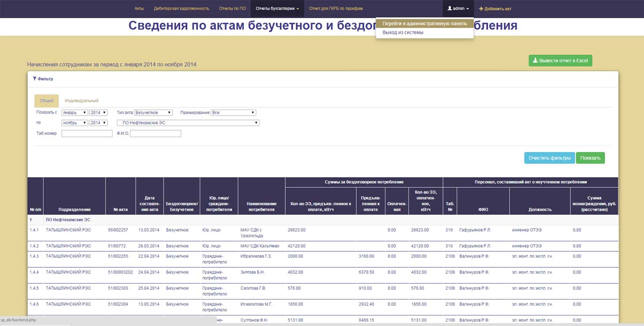Open Отчеты по ПО menu item

[x=232, y=8]
